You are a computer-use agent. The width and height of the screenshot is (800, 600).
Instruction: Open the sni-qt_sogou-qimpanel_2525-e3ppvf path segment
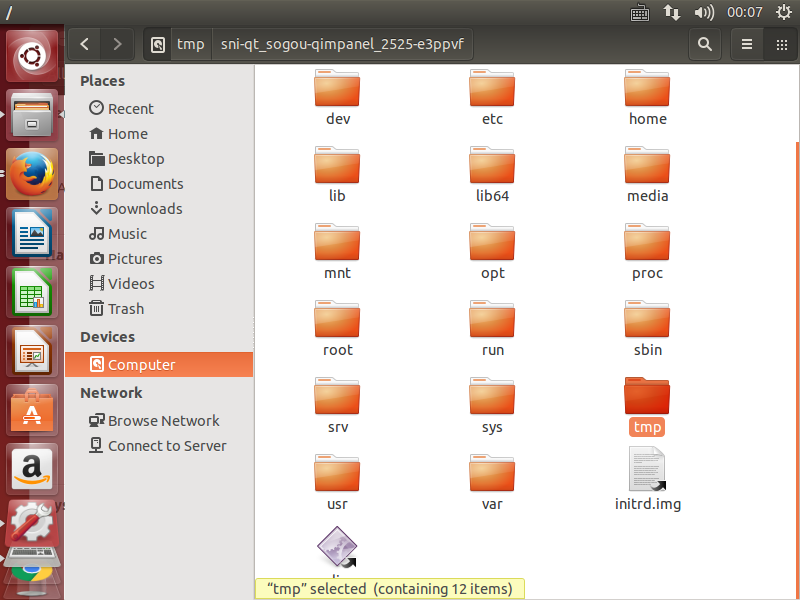[342, 44]
